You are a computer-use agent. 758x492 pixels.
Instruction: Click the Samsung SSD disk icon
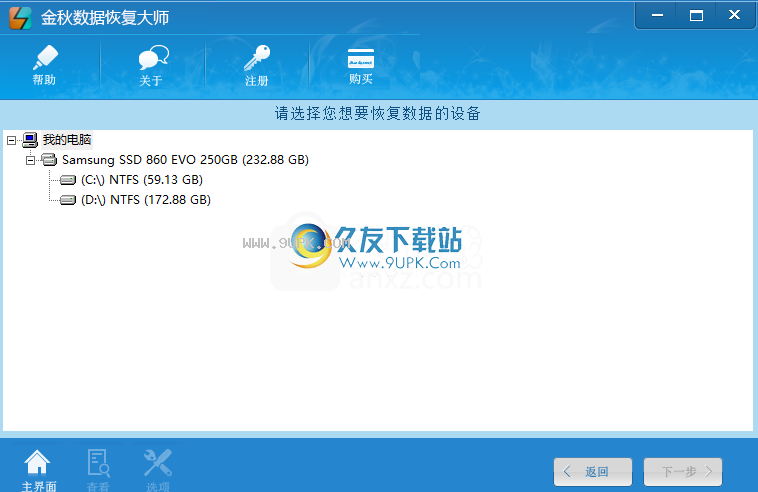(49, 159)
